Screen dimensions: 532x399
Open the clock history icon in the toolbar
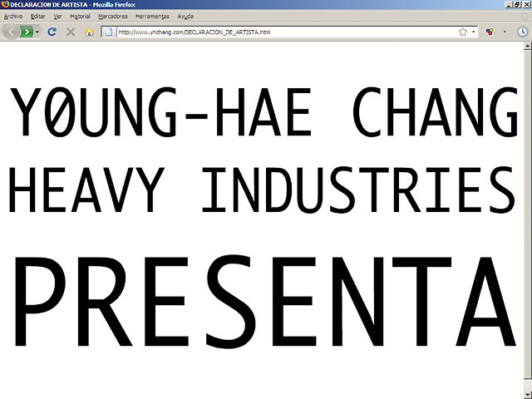click(x=523, y=32)
